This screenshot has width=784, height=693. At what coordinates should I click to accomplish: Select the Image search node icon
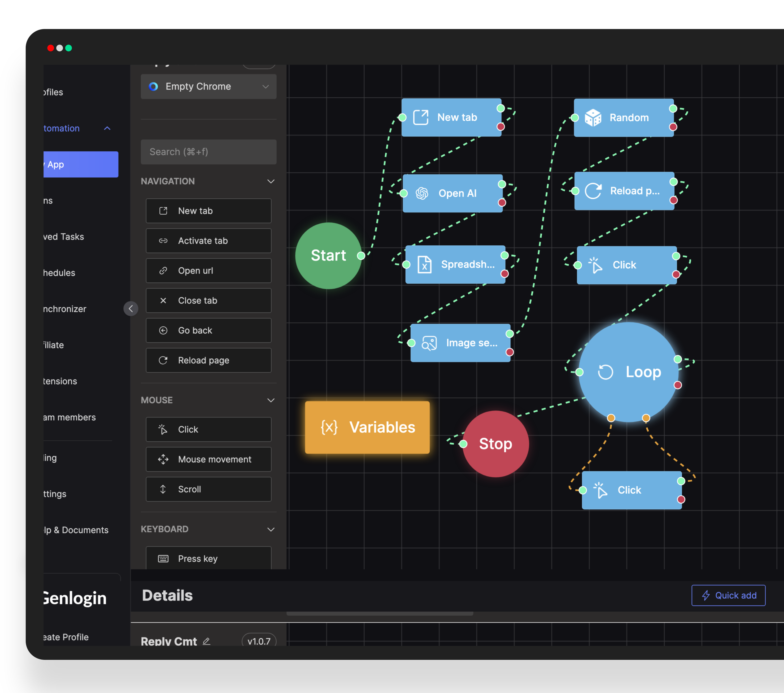[429, 343]
